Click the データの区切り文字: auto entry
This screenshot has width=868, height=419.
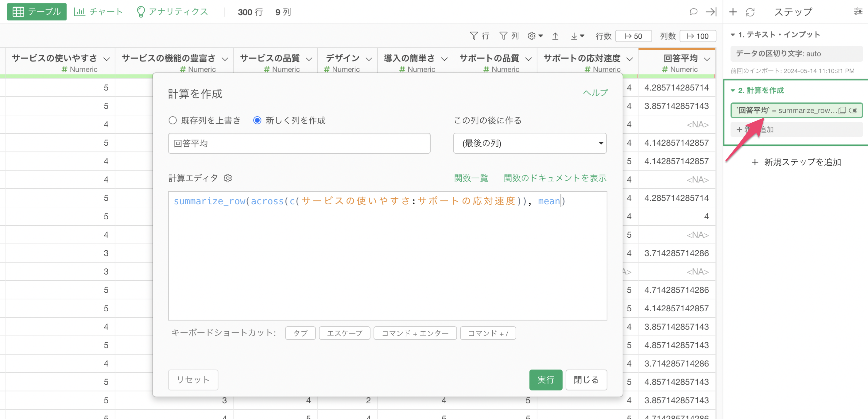[796, 54]
